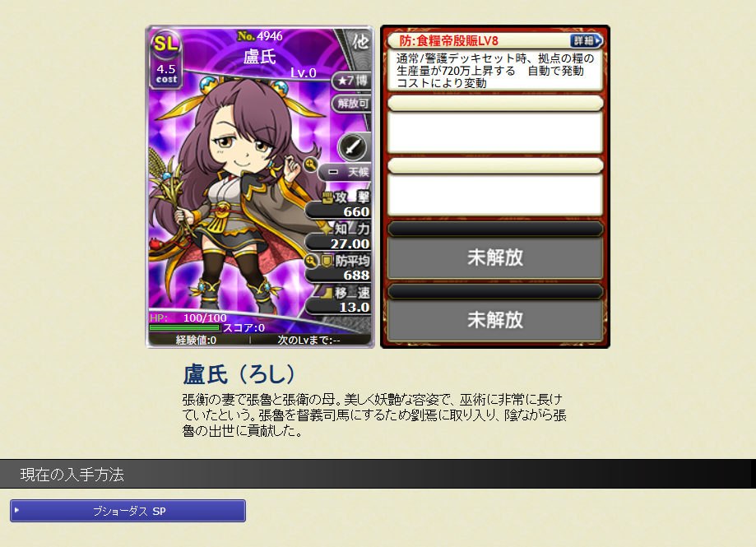Viewport: 756px width, 547px height.
Task: Select the second 未解放 locked skill slot
Action: [x=495, y=320]
